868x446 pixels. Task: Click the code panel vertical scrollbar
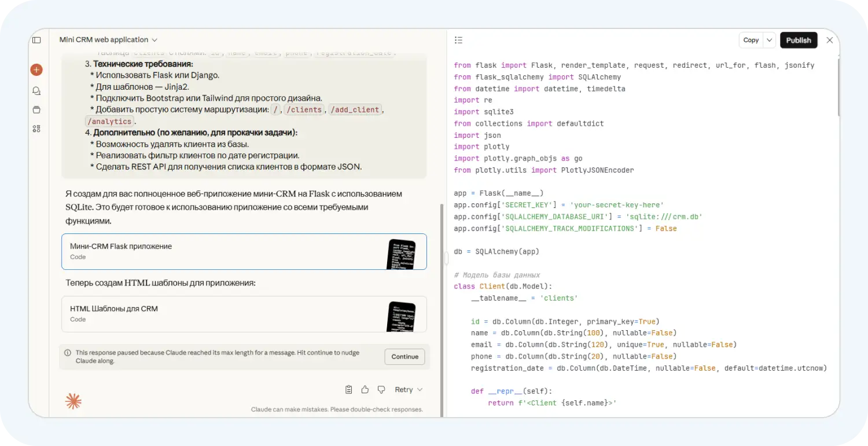coord(837,87)
